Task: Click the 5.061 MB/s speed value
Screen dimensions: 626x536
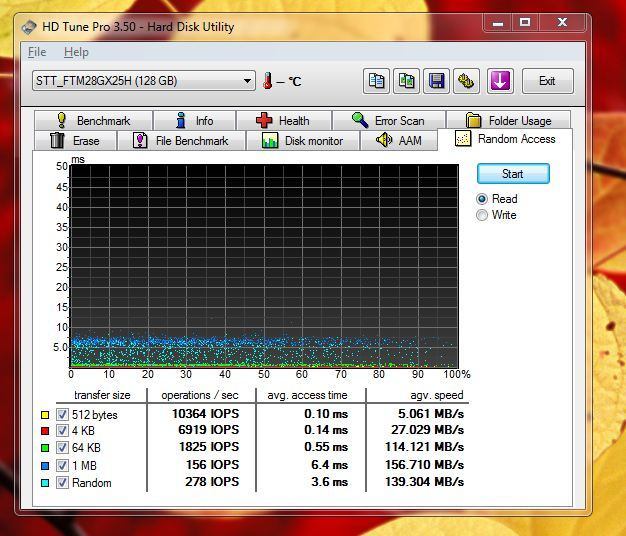Action: (x=431, y=414)
